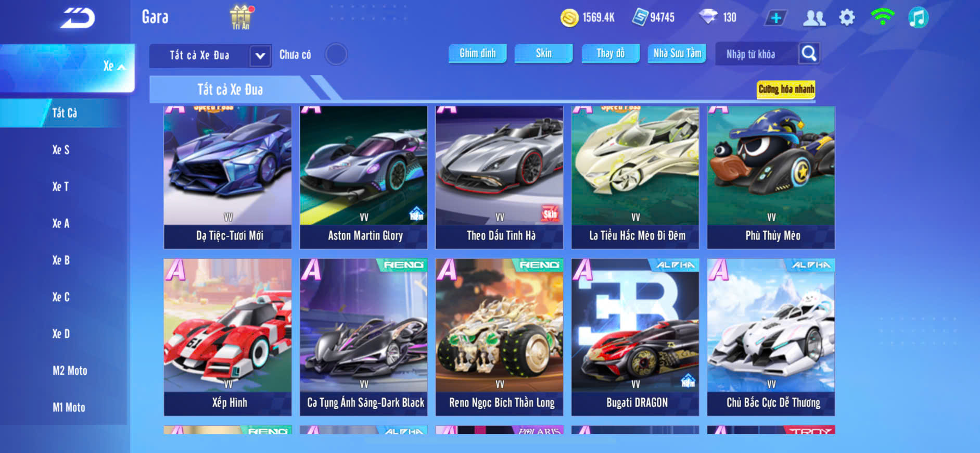The width and height of the screenshot is (980, 453).
Task: Tap the gold coin currency icon
Action: tap(569, 18)
